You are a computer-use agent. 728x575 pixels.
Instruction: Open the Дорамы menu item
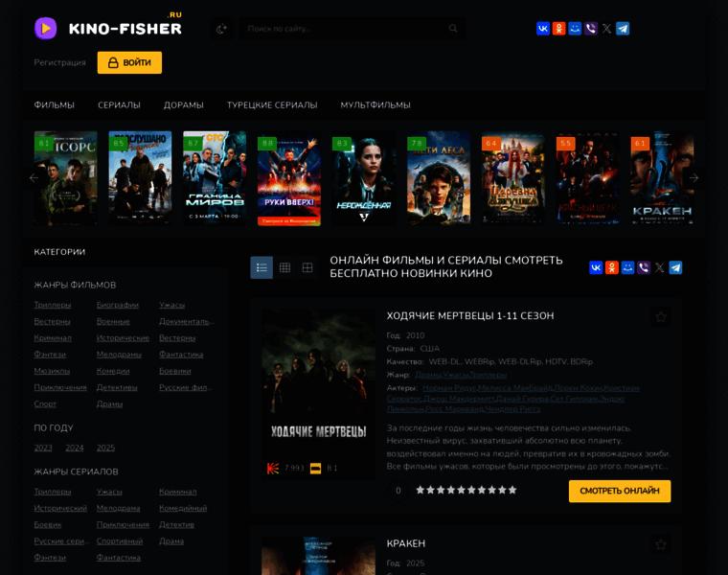tap(183, 105)
